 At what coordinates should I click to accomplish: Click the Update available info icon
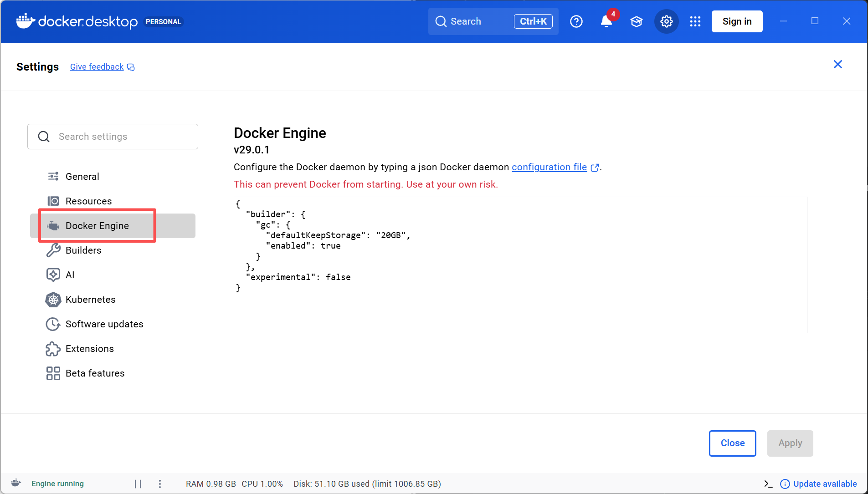(785, 484)
